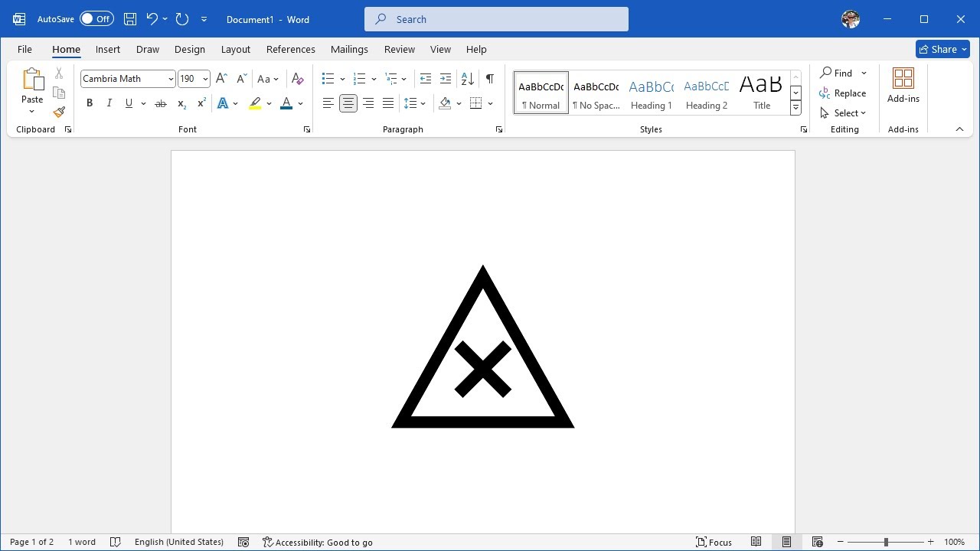Viewport: 980px width, 551px height.
Task: Click the zoom slider handle
Action: (886, 542)
